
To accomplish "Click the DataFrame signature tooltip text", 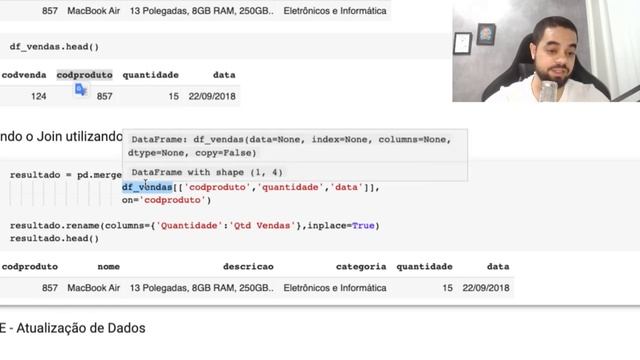I will [x=291, y=146].
